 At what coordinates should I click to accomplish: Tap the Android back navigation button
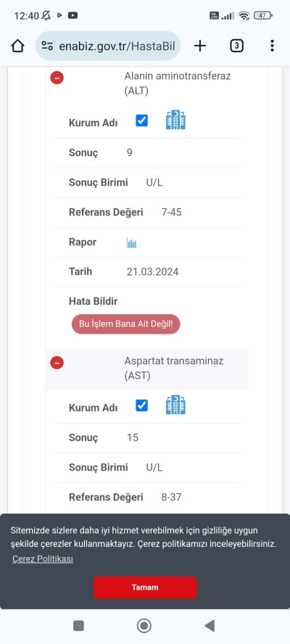coord(210,626)
